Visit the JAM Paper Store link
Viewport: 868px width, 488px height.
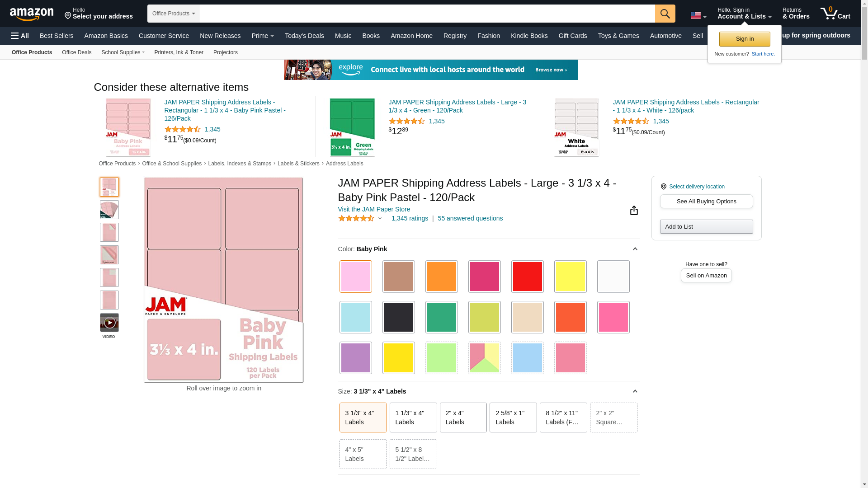[374, 209]
